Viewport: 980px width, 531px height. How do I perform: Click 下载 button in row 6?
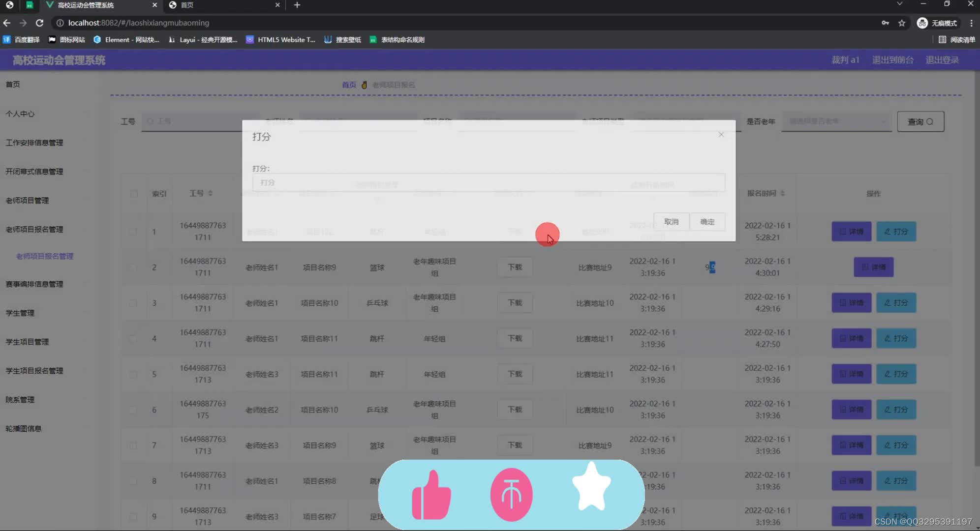coord(515,410)
